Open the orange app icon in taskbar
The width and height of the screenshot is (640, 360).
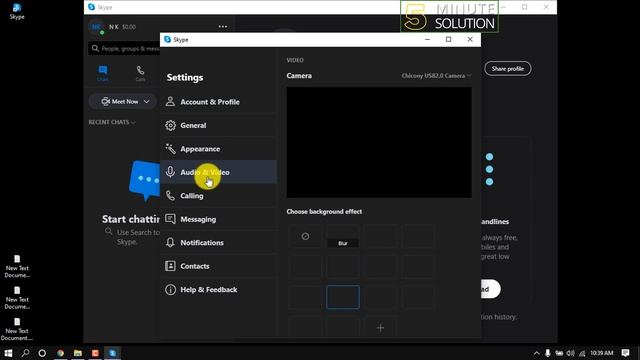coord(95,353)
